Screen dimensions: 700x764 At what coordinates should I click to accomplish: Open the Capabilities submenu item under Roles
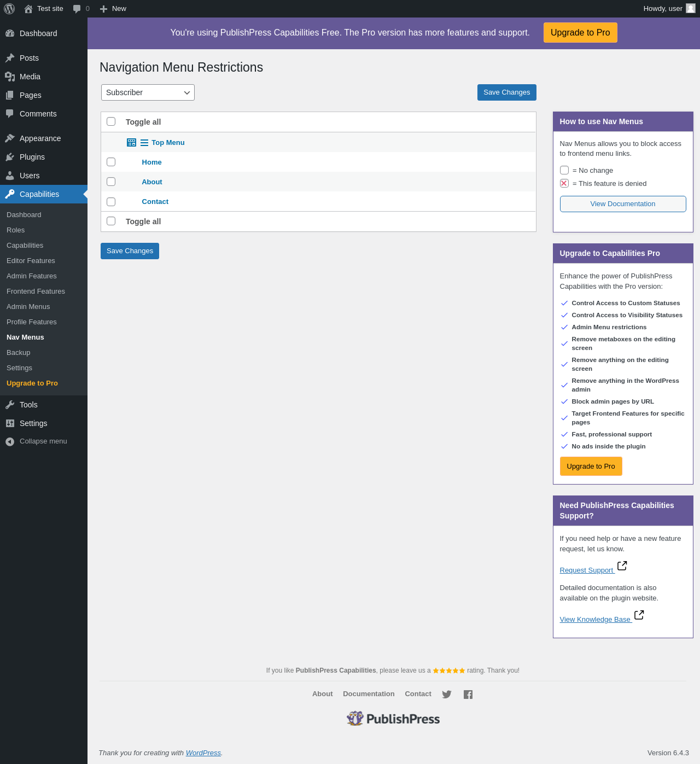[x=25, y=246]
